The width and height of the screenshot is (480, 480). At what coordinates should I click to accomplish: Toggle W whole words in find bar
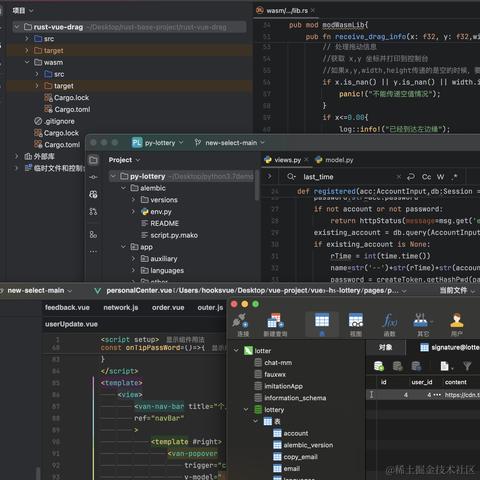[440, 177]
